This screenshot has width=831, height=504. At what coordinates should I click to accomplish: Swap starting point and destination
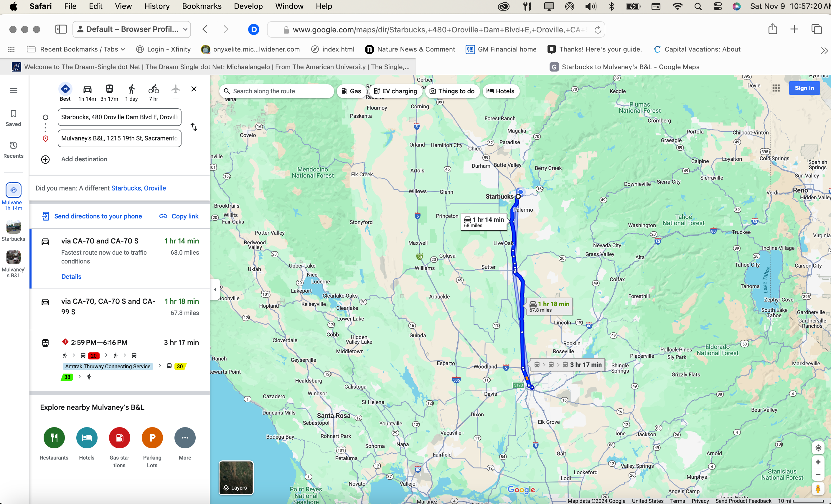click(x=194, y=127)
